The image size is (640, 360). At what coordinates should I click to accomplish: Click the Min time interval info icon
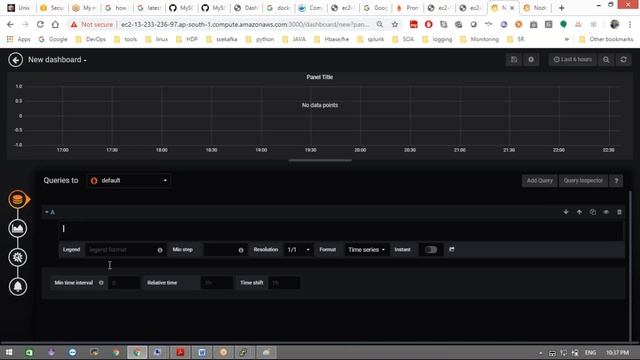point(101,283)
